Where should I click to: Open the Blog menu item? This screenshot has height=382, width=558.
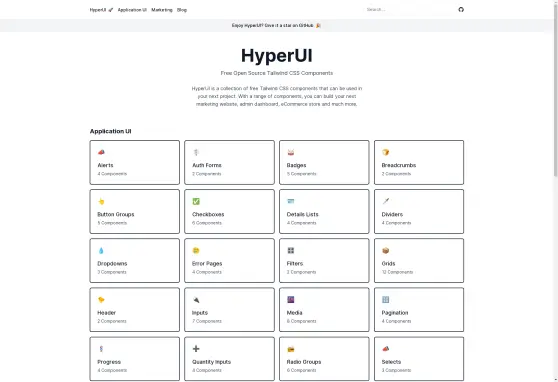(x=182, y=10)
